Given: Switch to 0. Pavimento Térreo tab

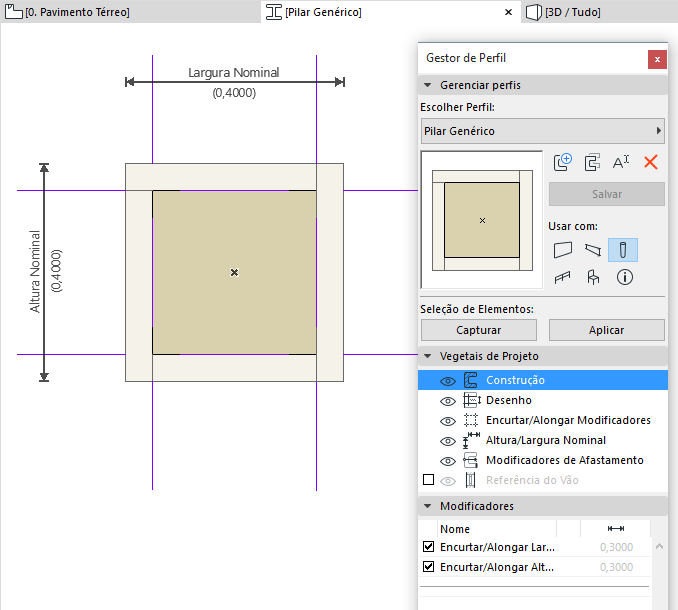Looking at the screenshot, I should click(x=130, y=12).
